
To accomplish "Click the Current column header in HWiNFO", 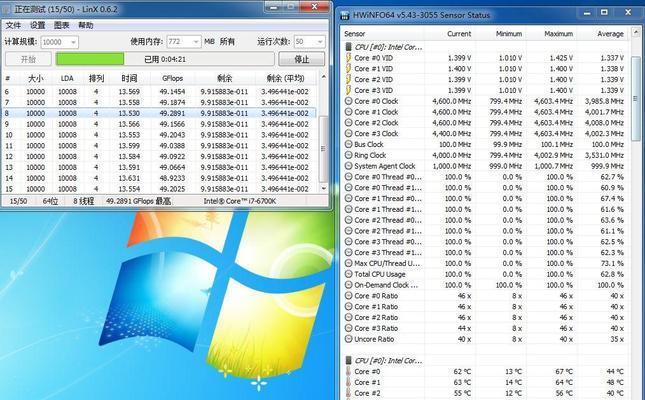I will click(x=450, y=34).
